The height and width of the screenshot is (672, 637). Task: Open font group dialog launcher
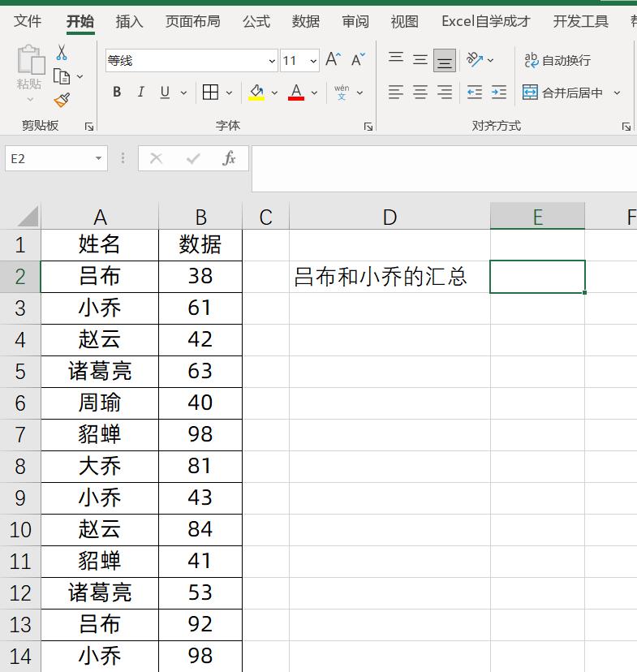(368, 127)
